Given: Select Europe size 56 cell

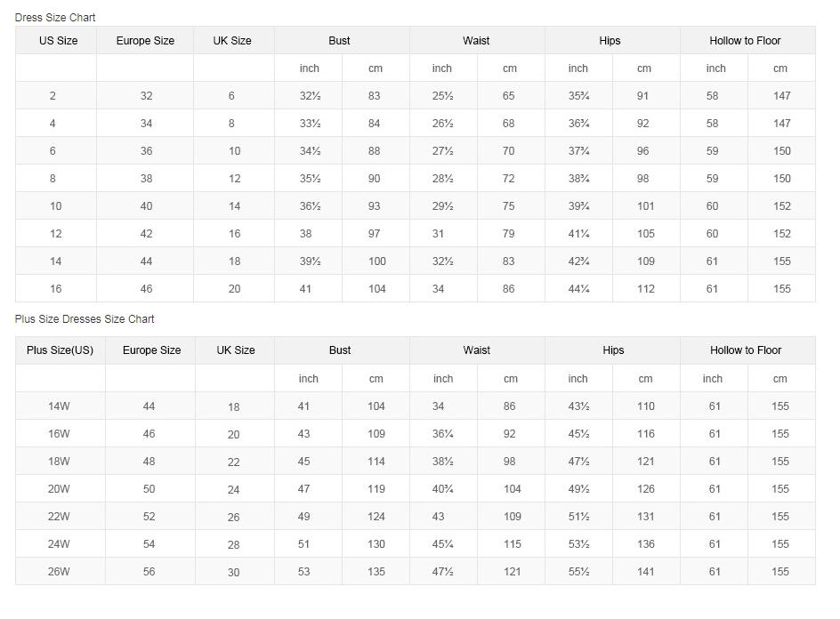Looking at the screenshot, I should tap(149, 572).
